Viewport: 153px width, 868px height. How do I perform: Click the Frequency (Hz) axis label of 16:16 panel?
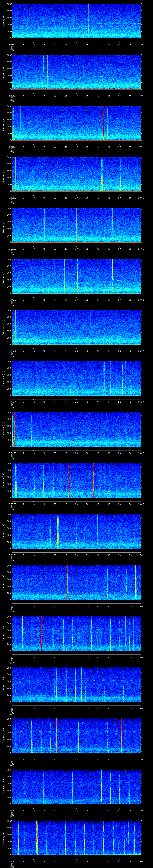click(3, 21)
